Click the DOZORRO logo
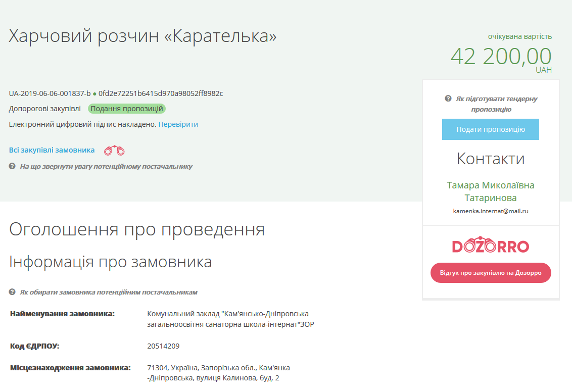Screen dimensions: 572x392 point(490,246)
